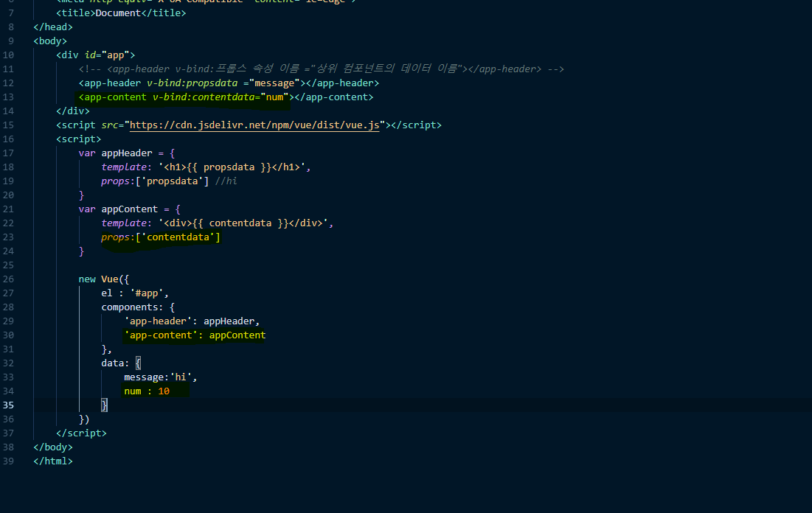Click the 'app-content': appContent entry

pos(195,335)
